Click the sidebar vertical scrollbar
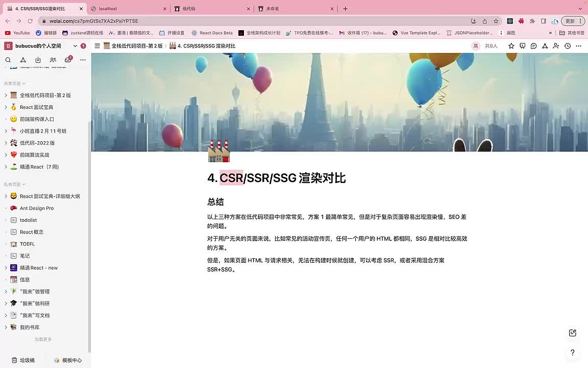 click(89, 237)
